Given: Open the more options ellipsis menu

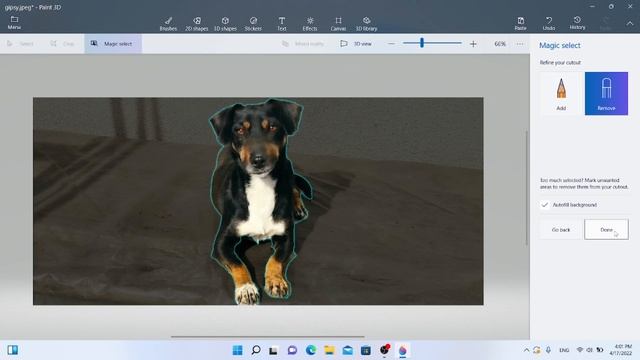Looking at the screenshot, I should tap(520, 44).
